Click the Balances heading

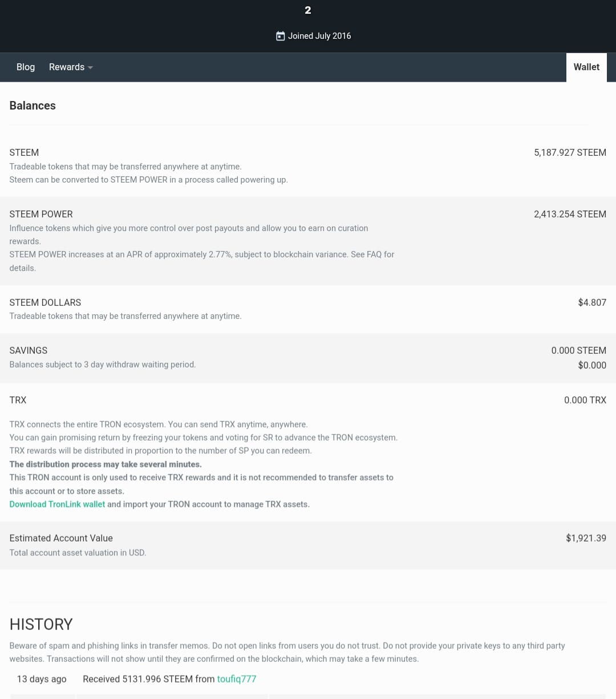point(33,106)
